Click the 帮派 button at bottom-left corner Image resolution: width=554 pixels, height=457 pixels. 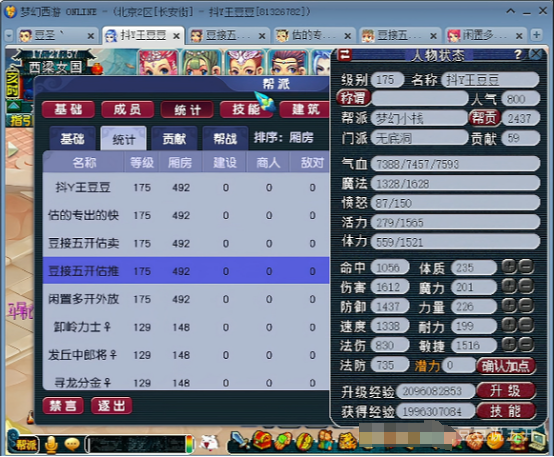pos(25,445)
